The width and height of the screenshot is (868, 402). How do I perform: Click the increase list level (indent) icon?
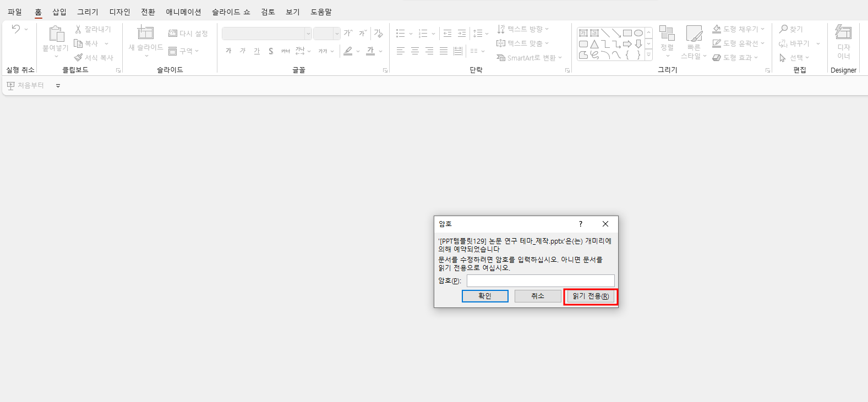pos(462,34)
